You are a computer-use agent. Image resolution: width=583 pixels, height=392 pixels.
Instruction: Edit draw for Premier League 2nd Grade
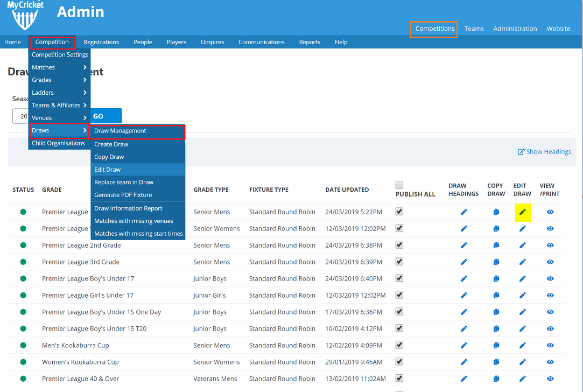point(522,246)
